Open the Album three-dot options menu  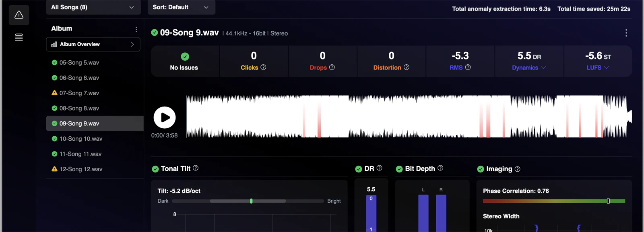click(x=136, y=29)
